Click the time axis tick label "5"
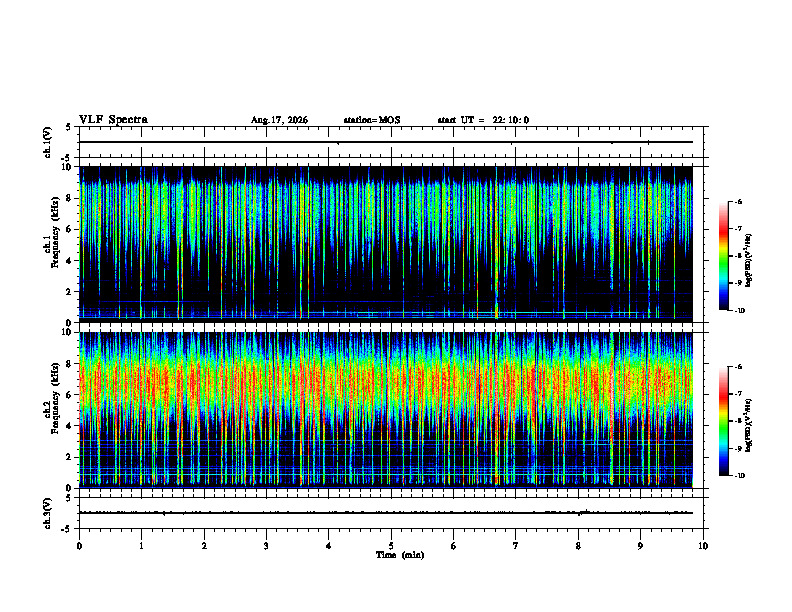792x612 pixels. (x=391, y=546)
